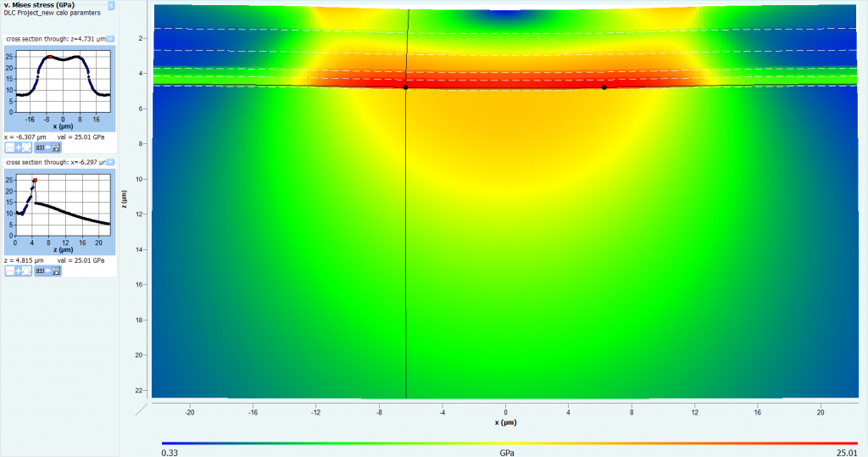Click the vertical cross-section line in the stress map
868x457 pixels.
pos(406,254)
